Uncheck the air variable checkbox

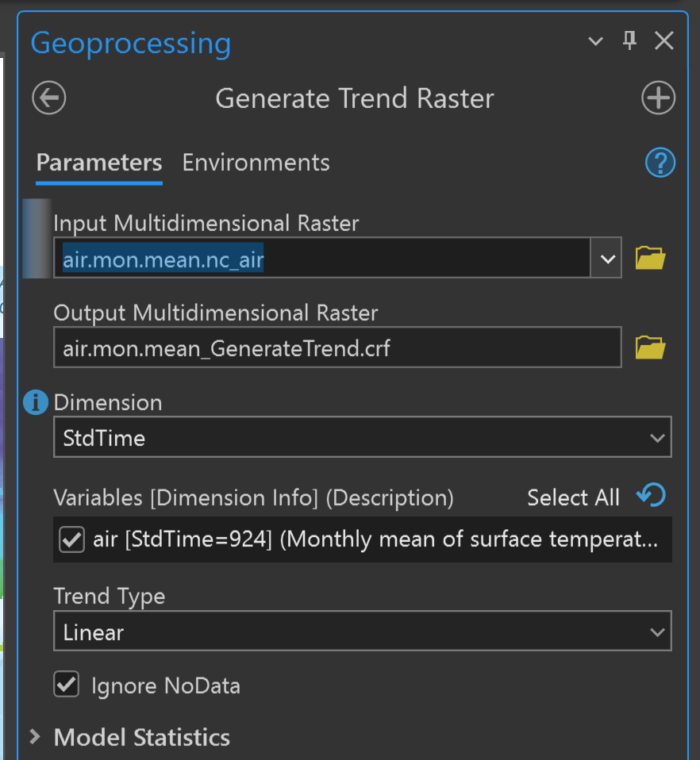pos(72,540)
